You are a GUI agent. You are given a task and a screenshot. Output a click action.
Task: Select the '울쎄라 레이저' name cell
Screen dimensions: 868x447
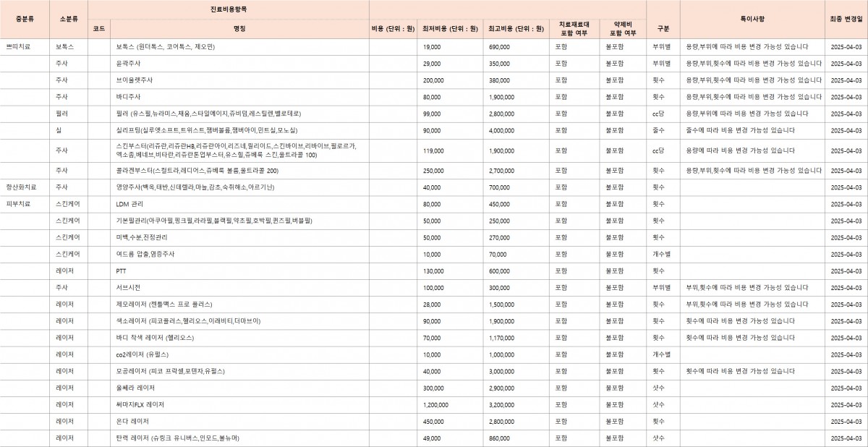(239, 388)
